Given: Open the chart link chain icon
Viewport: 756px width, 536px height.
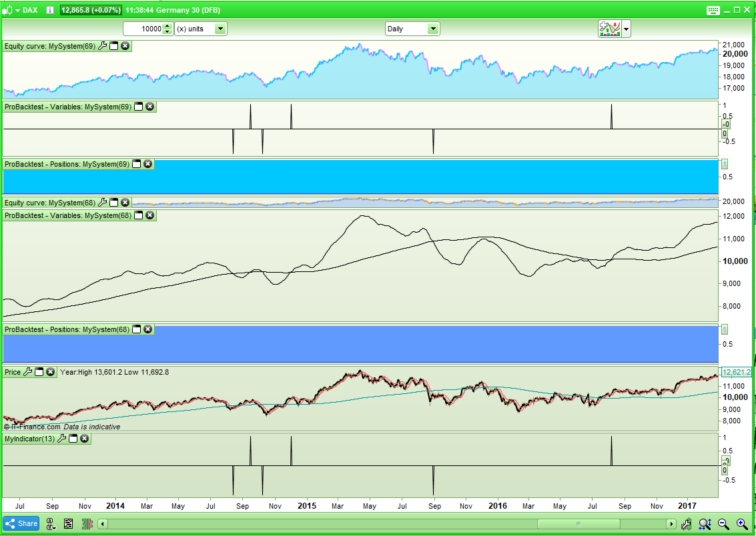Looking at the screenshot, I should tap(51, 523).
